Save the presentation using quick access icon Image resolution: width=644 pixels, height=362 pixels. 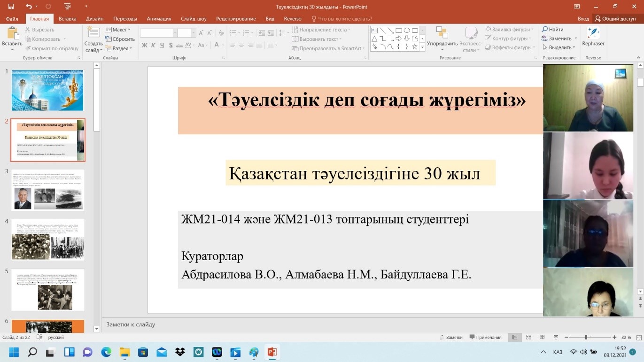pyautogui.click(x=11, y=7)
